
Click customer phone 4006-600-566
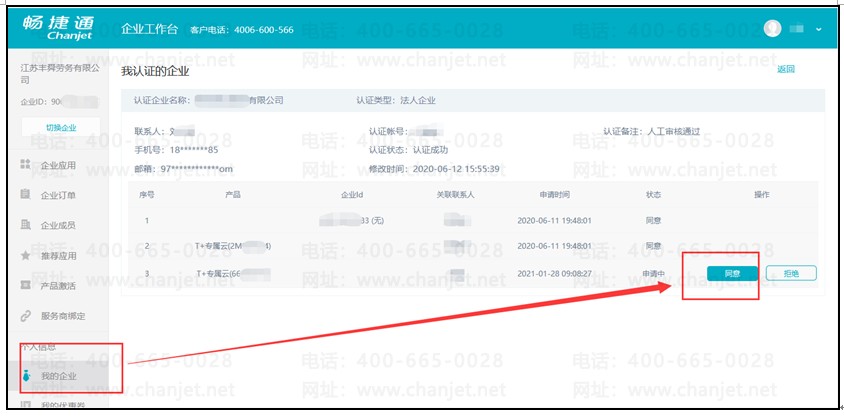tap(264, 30)
